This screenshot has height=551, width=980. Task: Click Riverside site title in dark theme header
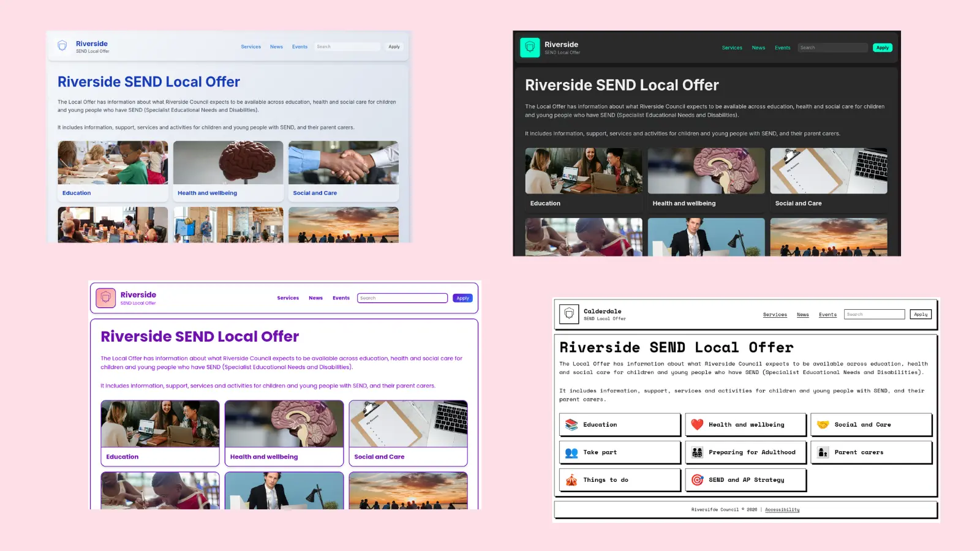[561, 45]
